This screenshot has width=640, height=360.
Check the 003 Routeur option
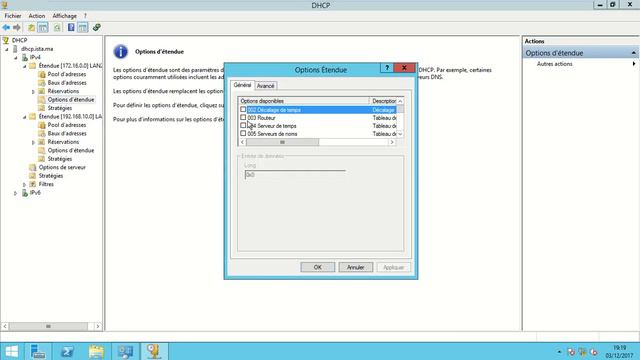(243, 118)
